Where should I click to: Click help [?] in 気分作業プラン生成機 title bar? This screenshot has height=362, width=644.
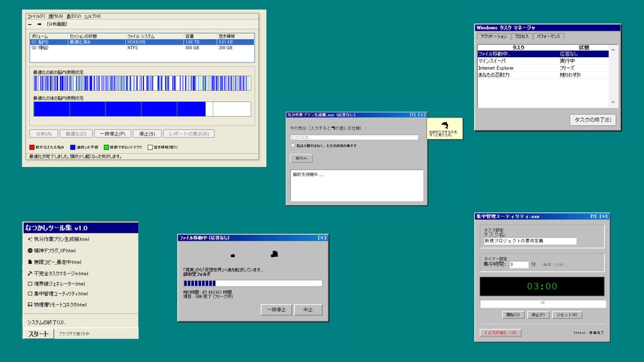(x=413, y=115)
